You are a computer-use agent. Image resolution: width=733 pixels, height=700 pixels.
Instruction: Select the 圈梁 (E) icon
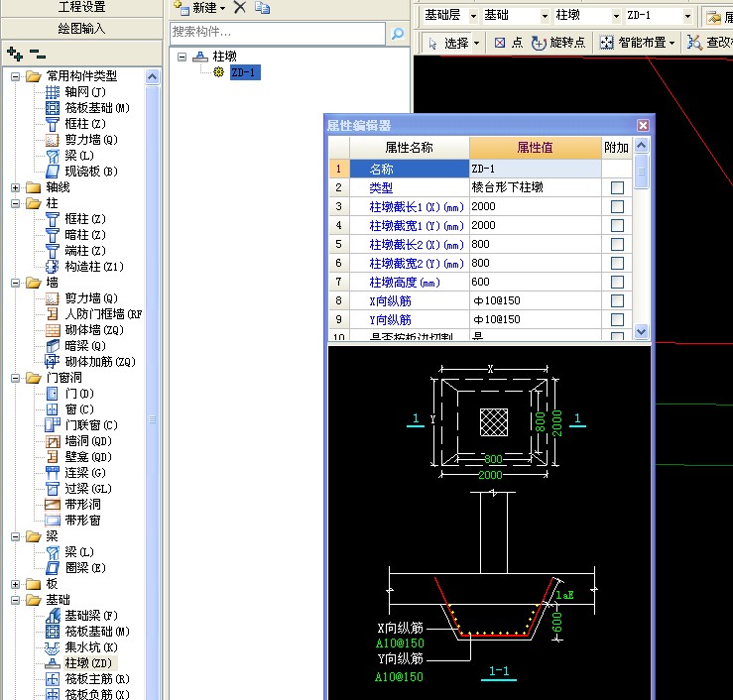click(x=53, y=568)
